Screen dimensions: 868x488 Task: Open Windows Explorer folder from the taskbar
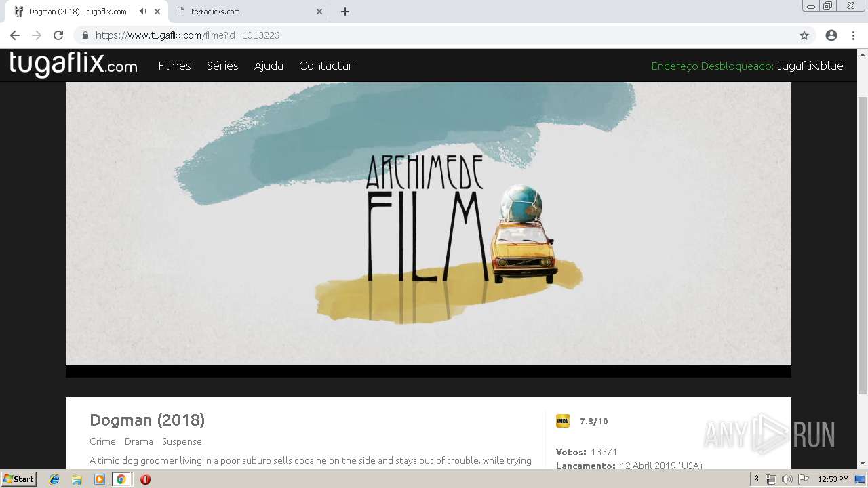77,479
